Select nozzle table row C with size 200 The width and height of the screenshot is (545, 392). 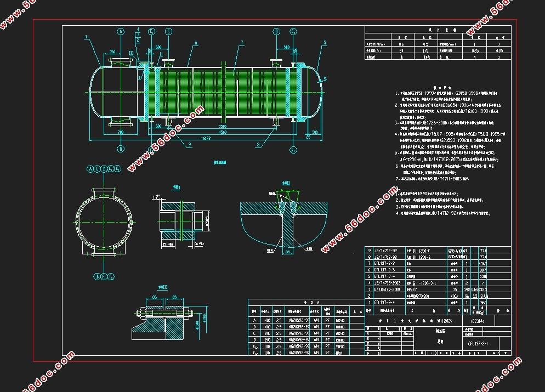coord(306,333)
